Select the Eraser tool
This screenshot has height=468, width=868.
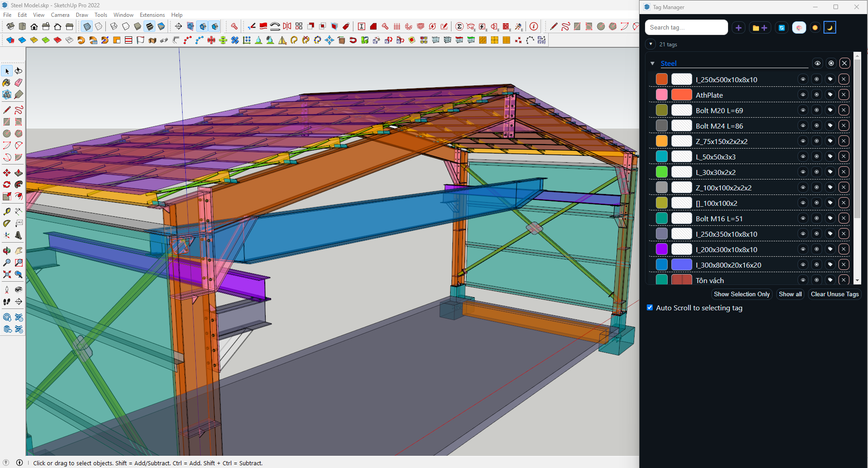pyautogui.click(x=19, y=83)
